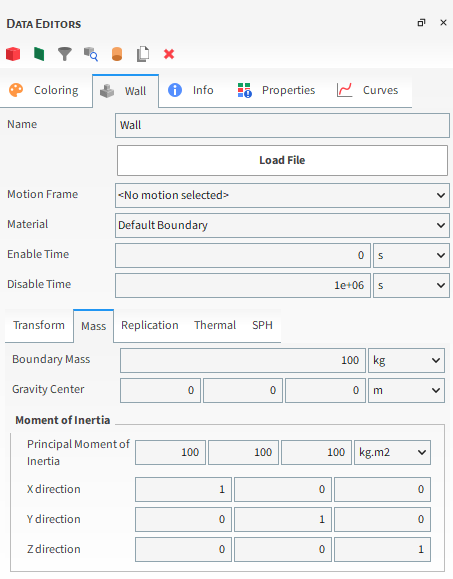Viewport: 453px width, 579px height.
Task: Open the Transform sub-tab
Action: [39, 325]
